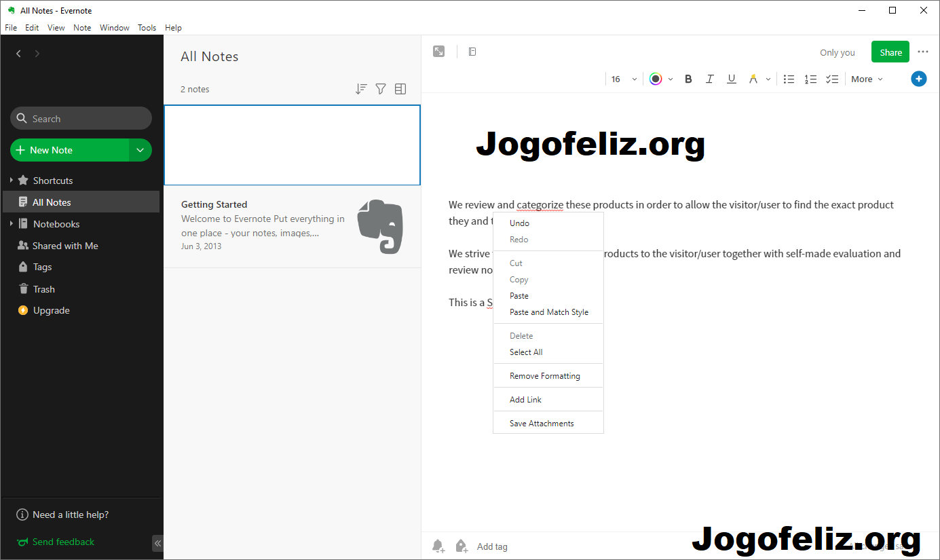Image resolution: width=940 pixels, height=560 pixels.
Task: Click the green Share button
Action: click(x=890, y=52)
